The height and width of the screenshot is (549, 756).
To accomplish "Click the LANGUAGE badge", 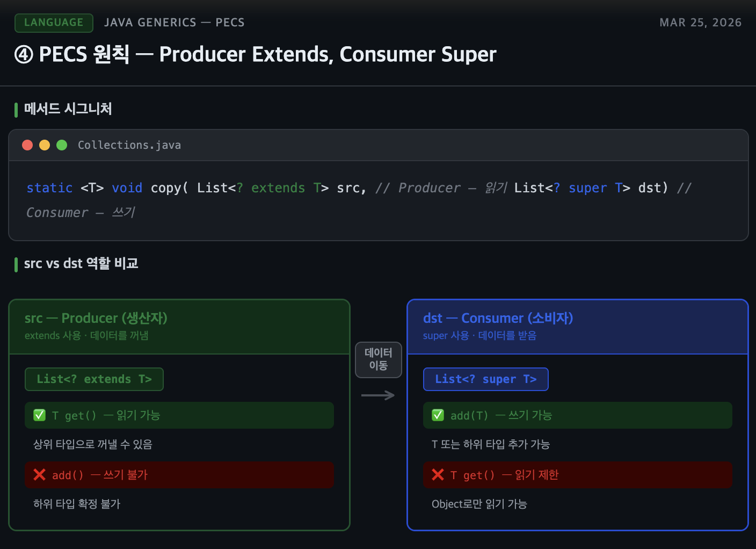I will (x=54, y=23).
